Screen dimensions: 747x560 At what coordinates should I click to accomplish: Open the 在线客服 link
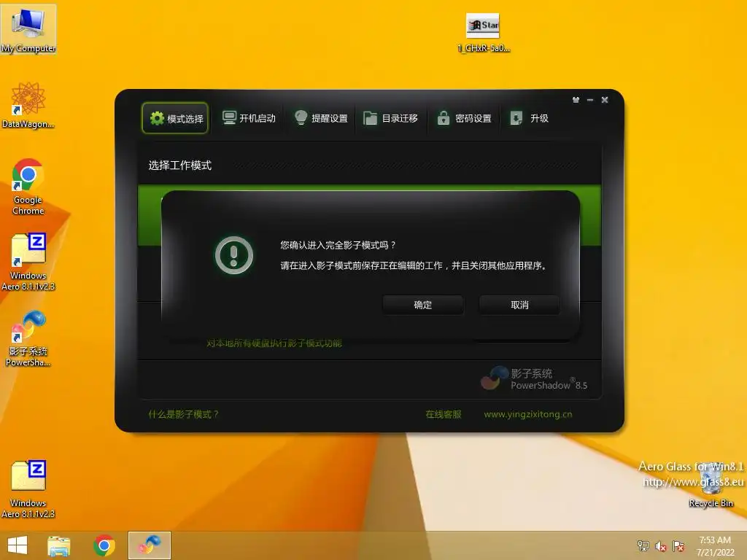click(x=443, y=414)
